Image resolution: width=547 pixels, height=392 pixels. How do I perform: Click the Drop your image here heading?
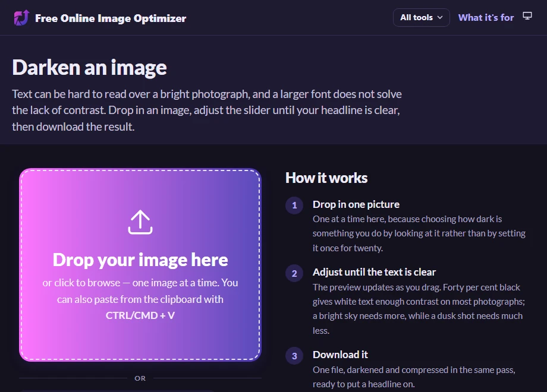tap(140, 260)
